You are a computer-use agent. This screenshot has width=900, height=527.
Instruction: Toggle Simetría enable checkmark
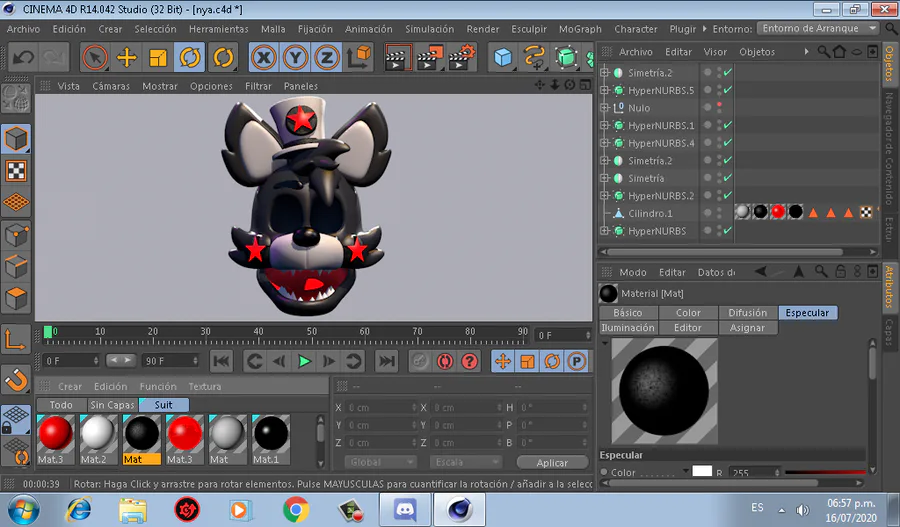(x=728, y=178)
